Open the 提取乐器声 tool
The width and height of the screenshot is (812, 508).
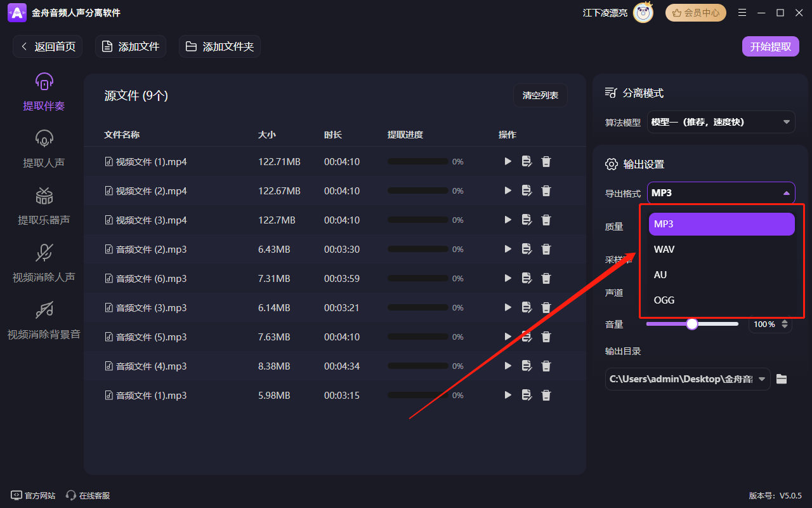[43, 205]
